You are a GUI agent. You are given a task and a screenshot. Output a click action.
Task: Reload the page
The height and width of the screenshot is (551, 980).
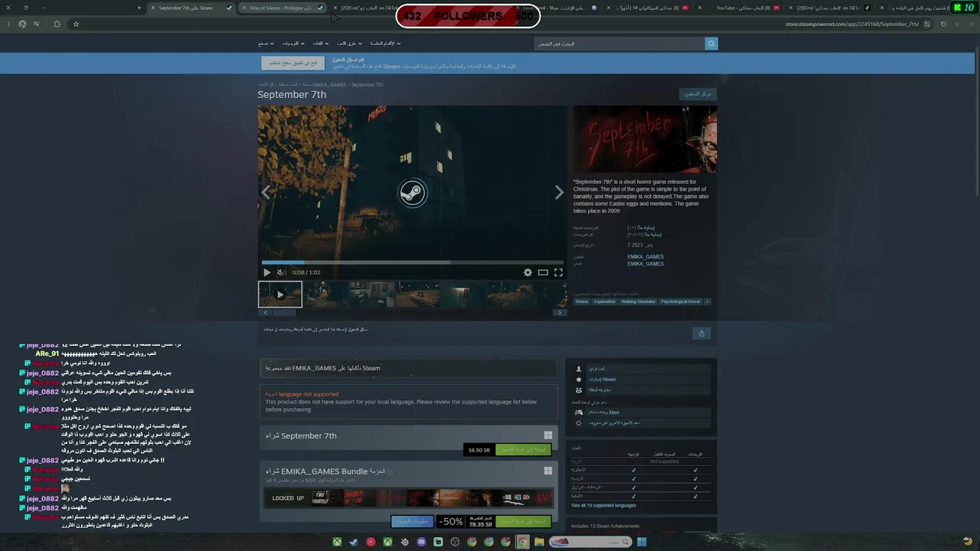tap(943, 24)
